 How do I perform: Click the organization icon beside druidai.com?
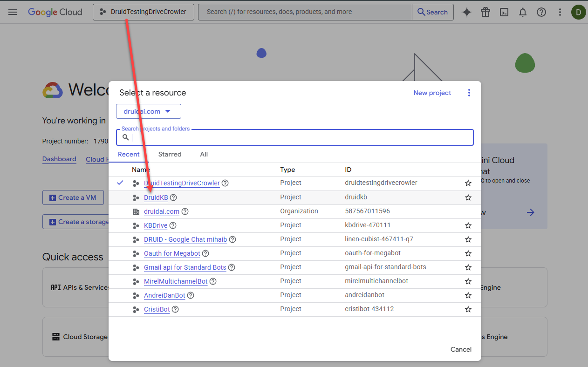coord(136,212)
